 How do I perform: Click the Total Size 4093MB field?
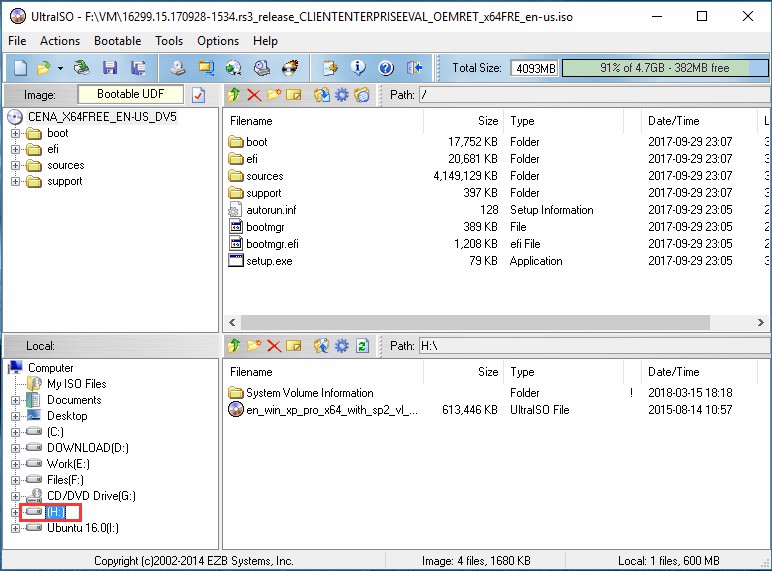click(535, 68)
